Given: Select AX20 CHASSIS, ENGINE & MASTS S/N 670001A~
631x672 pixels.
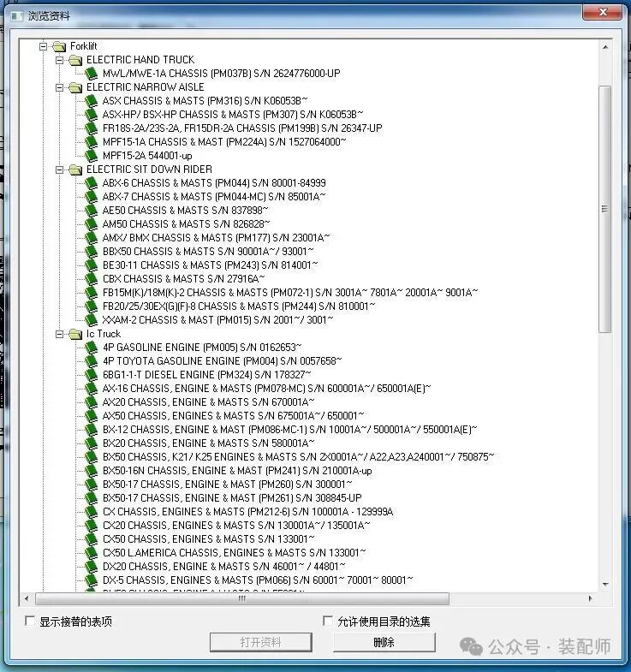Looking at the screenshot, I should (x=208, y=402).
